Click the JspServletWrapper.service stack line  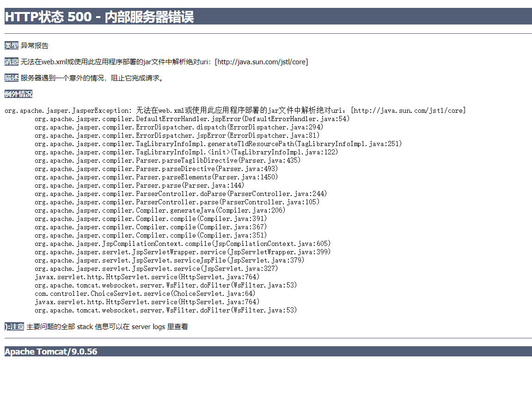[183, 252]
